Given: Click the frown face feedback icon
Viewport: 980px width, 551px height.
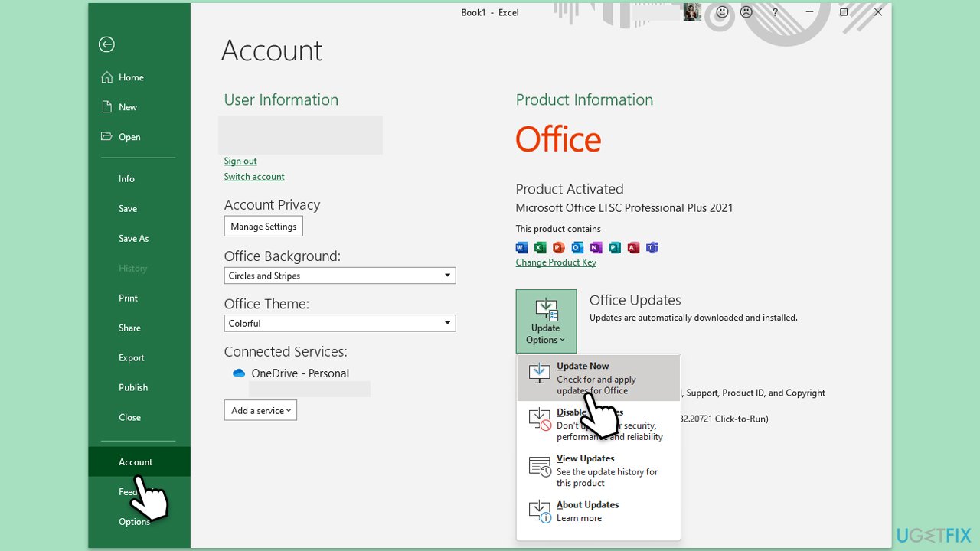Looking at the screenshot, I should (x=746, y=12).
